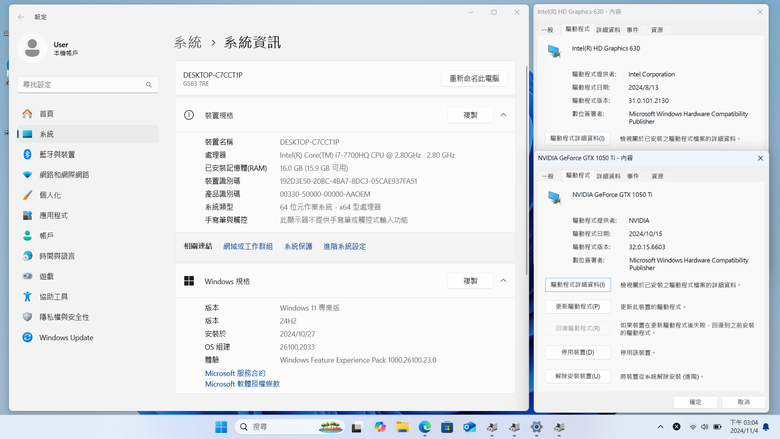Viewport: 780px width, 439px height.
Task: Open 協助工具 accessibility settings
Action: (88, 297)
